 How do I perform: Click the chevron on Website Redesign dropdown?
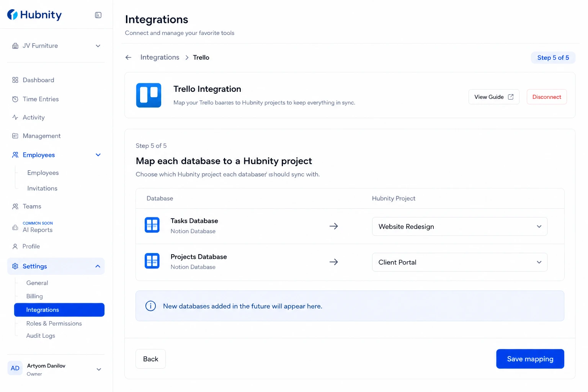click(x=539, y=227)
